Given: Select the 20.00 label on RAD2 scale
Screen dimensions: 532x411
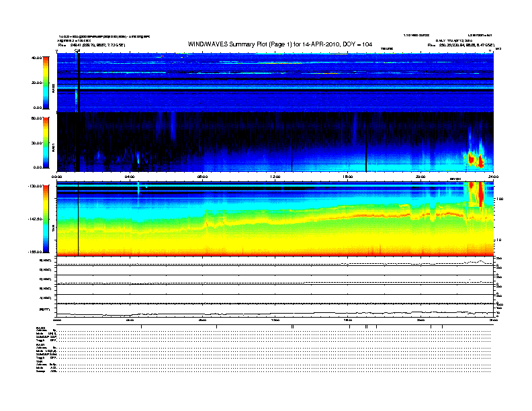Looking at the screenshot, I should 37,83.
